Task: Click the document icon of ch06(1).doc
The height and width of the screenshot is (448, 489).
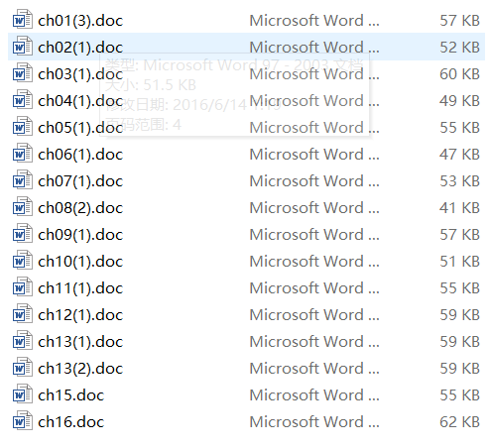Action: [x=23, y=154]
